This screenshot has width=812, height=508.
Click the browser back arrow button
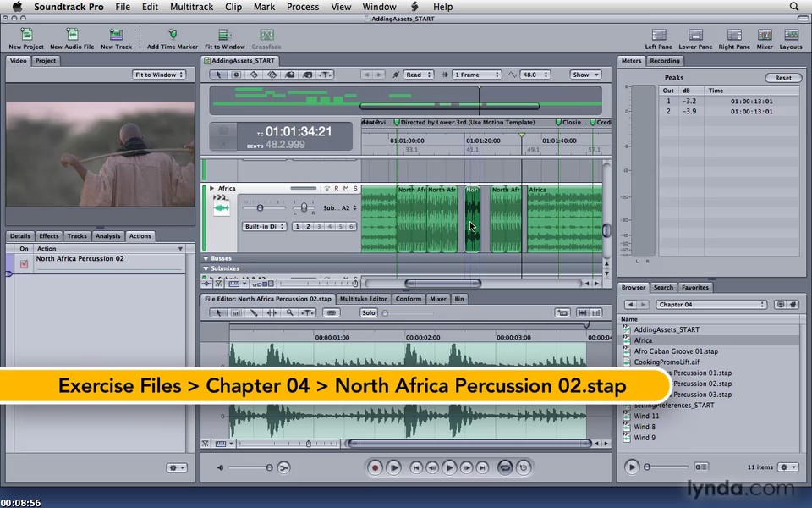(x=630, y=304)
